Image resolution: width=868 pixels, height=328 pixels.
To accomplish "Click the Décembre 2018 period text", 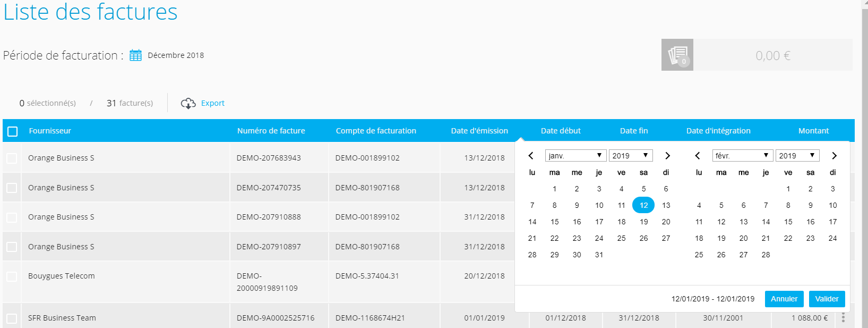I will tap(176, 55).
